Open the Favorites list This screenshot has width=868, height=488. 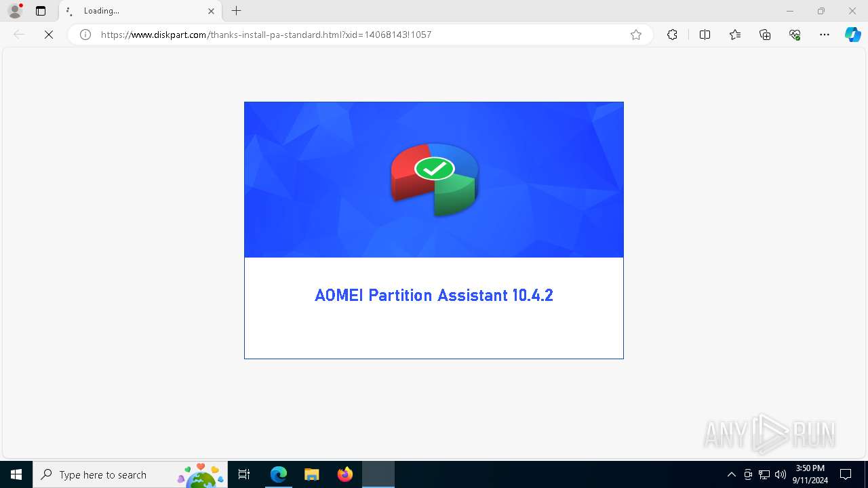(x=735, y=35)
